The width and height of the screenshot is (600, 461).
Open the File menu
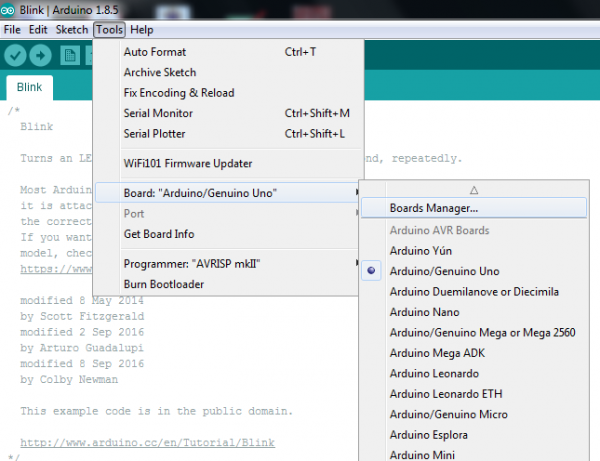point(12,30)
